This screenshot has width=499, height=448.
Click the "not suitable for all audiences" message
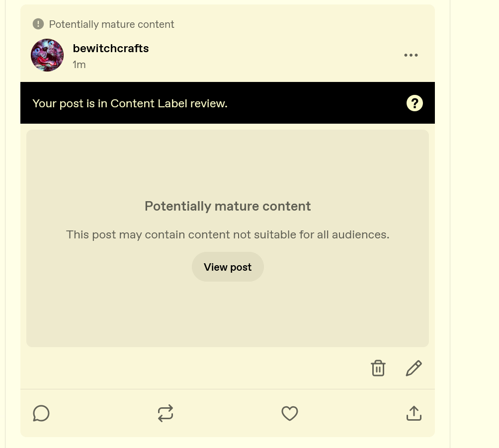[228, 234]
